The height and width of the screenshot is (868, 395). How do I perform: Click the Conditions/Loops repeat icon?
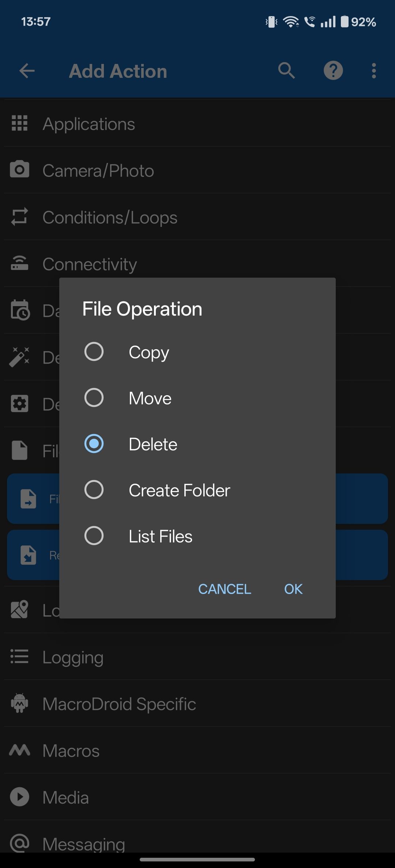coord(20,217)
